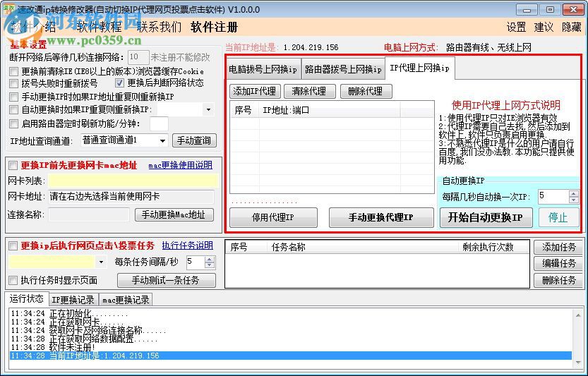
Task: Enable clearing IE browser cache Cookie
Action: click(14, 71)
